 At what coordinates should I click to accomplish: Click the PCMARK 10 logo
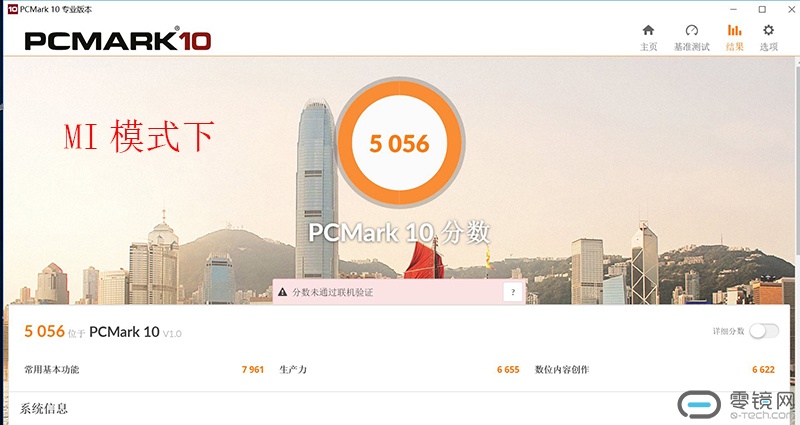(118, 40)
